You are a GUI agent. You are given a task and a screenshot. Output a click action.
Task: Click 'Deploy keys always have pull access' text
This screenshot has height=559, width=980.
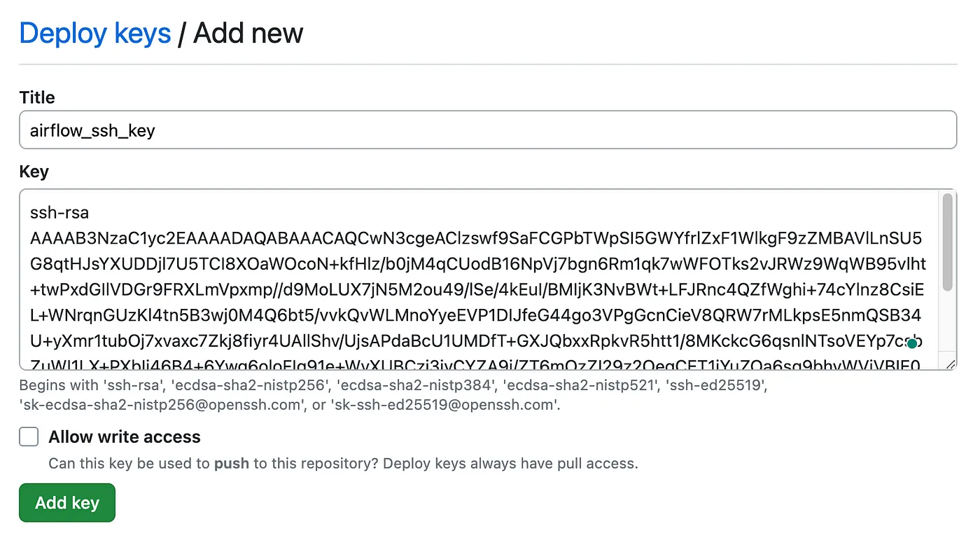(510, 464)
